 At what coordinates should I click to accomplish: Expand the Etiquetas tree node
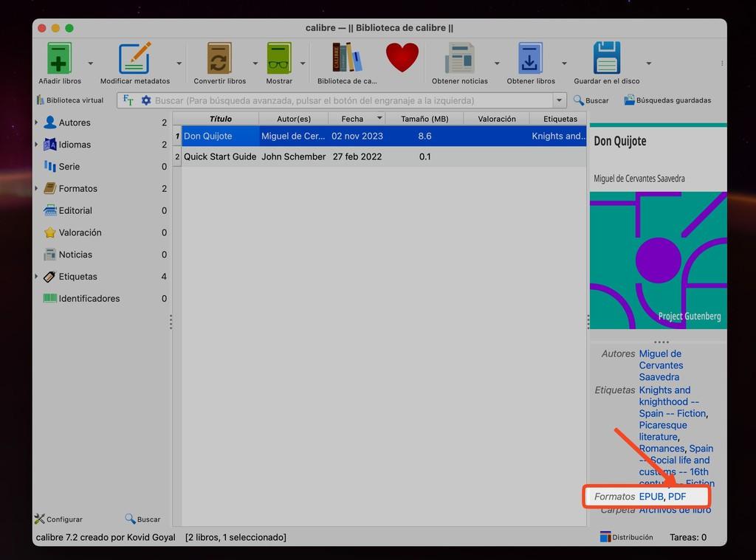36,276
